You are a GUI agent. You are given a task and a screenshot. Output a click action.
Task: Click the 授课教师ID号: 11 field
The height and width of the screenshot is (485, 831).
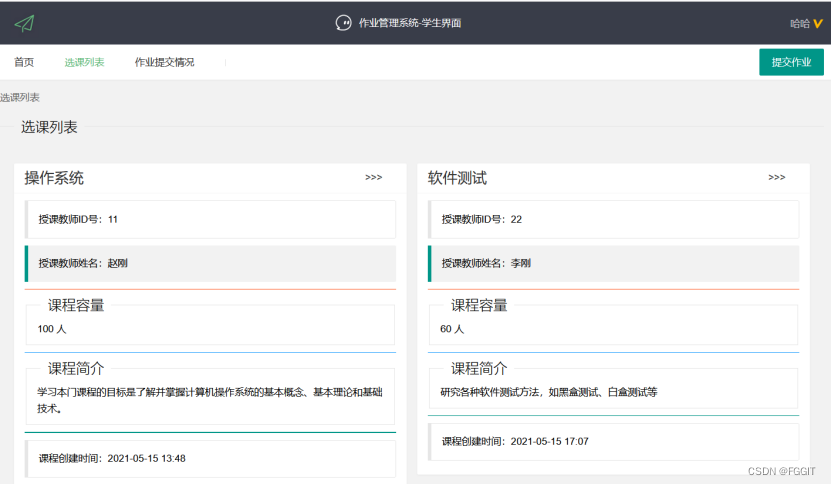click(210, 219)
